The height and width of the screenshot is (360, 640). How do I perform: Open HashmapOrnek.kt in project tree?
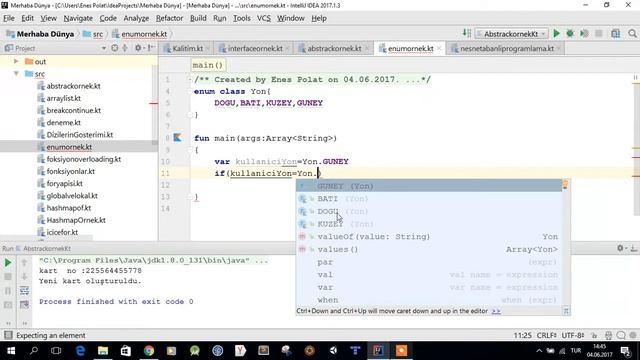point(76,220)
